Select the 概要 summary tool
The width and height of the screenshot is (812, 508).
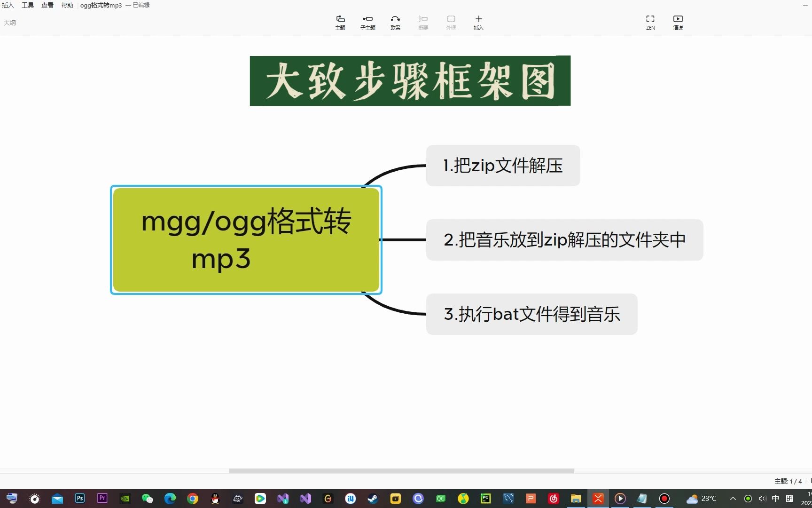(422, 22)
